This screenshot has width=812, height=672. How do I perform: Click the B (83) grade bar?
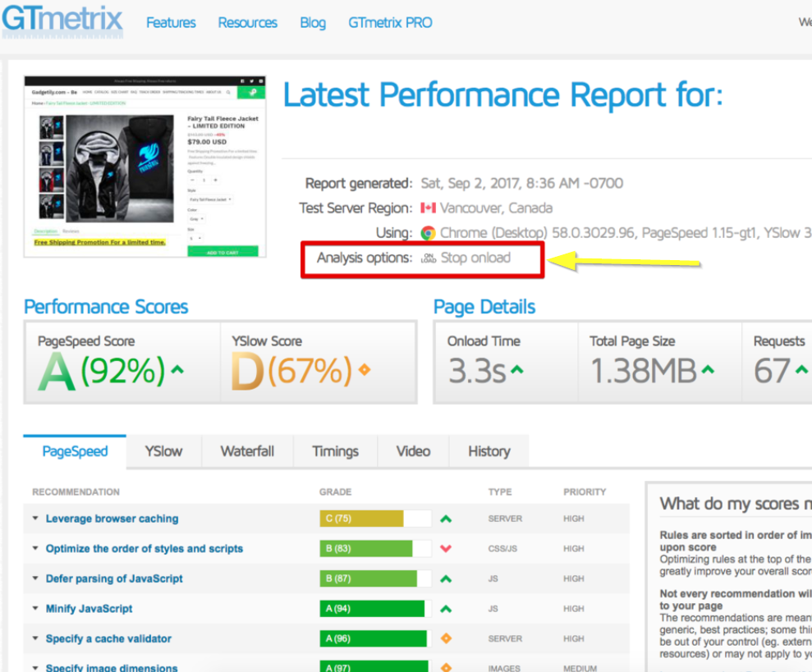tap(375, 549)
